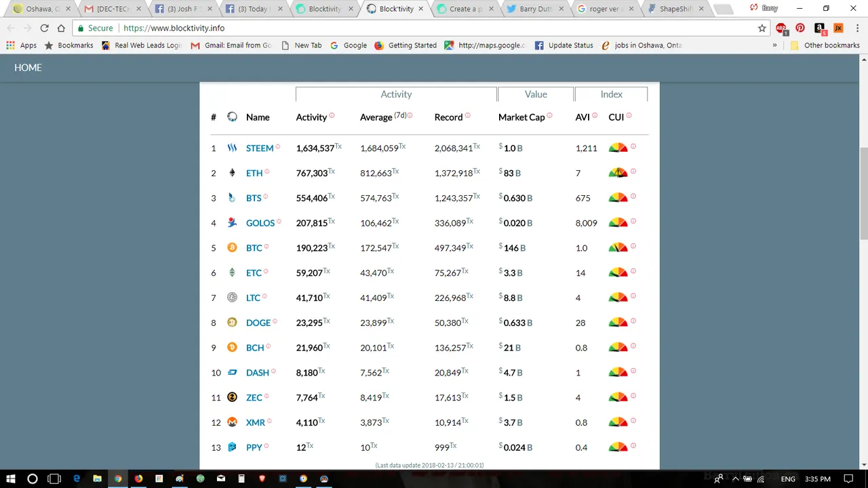This screenshot has width=868, height=488.
Task: Open the Chrome home page button
Action: 61,28
